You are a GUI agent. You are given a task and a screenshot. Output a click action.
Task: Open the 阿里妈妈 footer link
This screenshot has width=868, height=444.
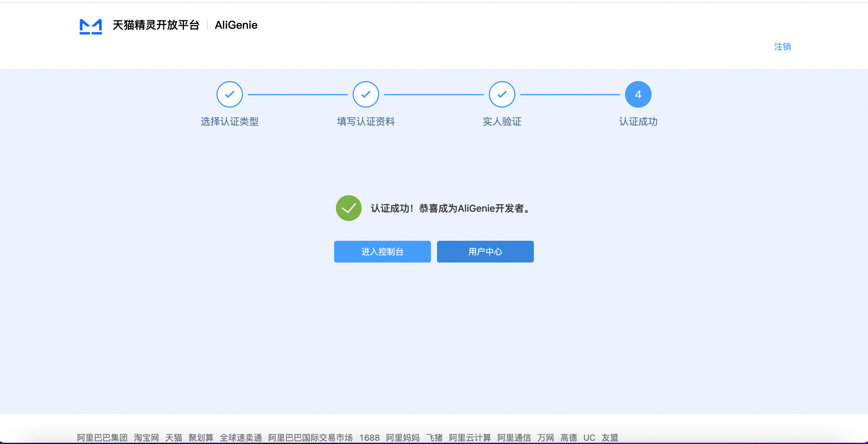coord(403,437)
